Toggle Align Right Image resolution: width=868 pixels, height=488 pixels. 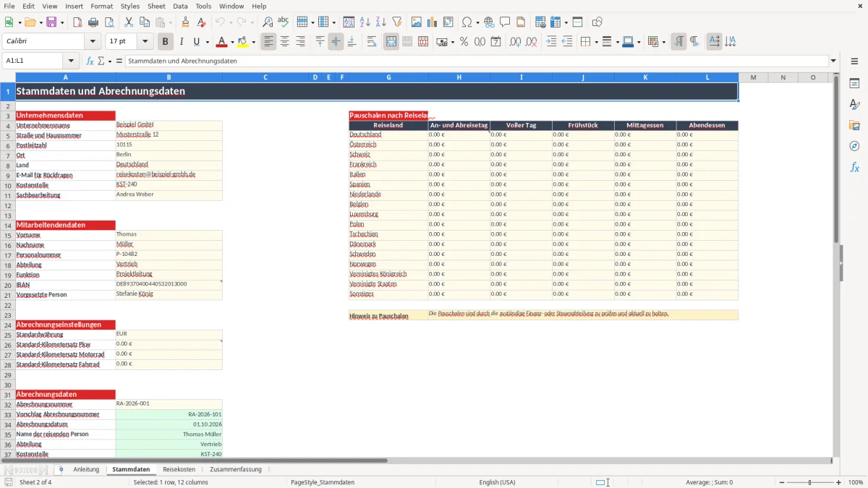(x=301, y=42)
